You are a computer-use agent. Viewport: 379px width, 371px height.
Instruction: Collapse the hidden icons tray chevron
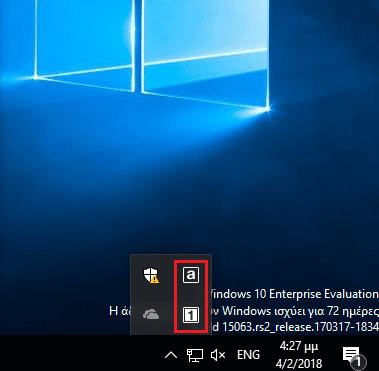(171, 355)
